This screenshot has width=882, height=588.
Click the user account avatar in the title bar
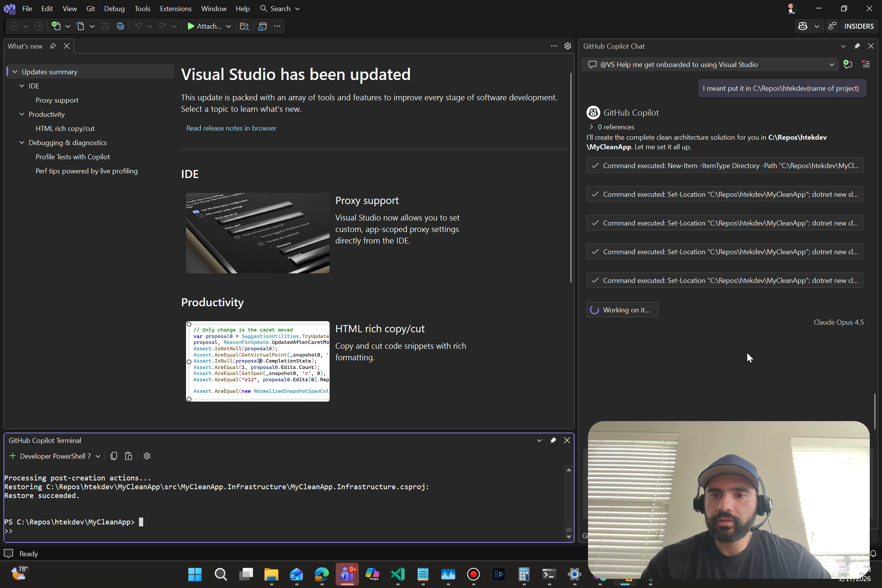click(x=792, y=8)
